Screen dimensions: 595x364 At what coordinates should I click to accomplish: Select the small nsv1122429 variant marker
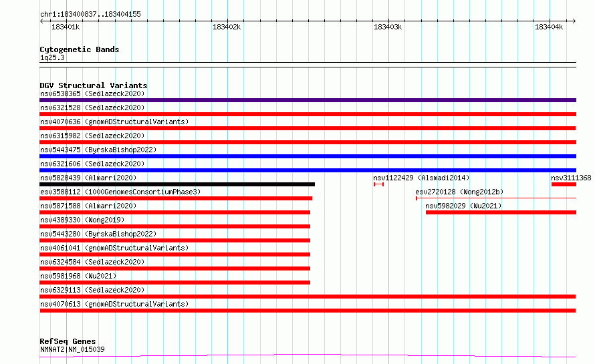click(x=378, y=184)
